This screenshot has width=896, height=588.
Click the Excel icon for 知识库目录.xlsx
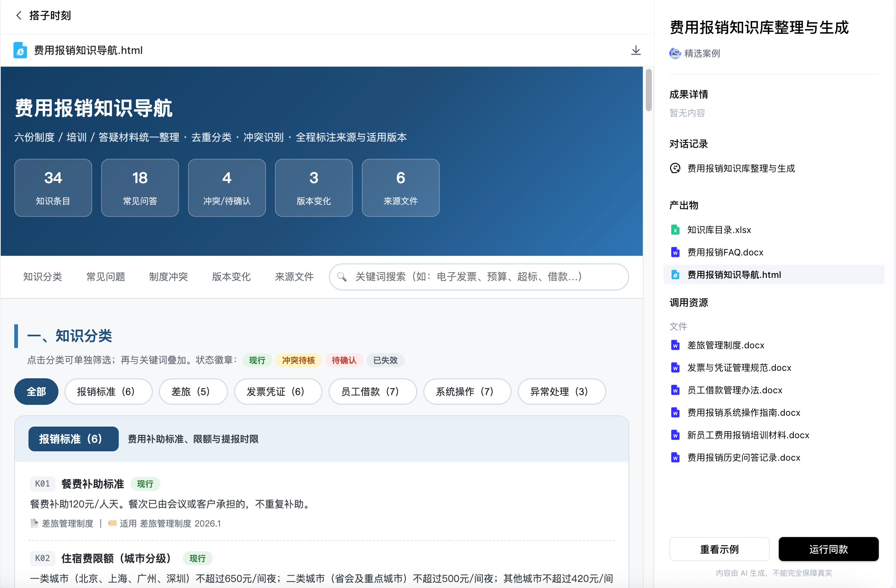click(x=675, y=230)
